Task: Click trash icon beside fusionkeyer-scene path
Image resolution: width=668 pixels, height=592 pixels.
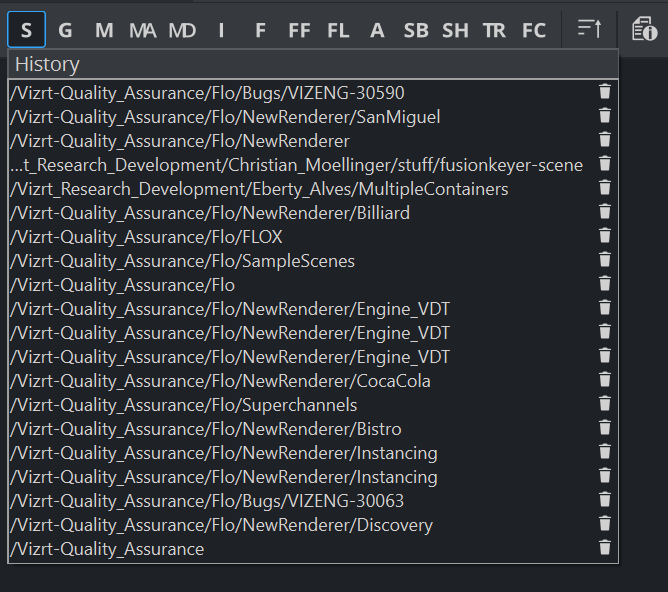Action: pyautogui.click(x=604, y=164)
